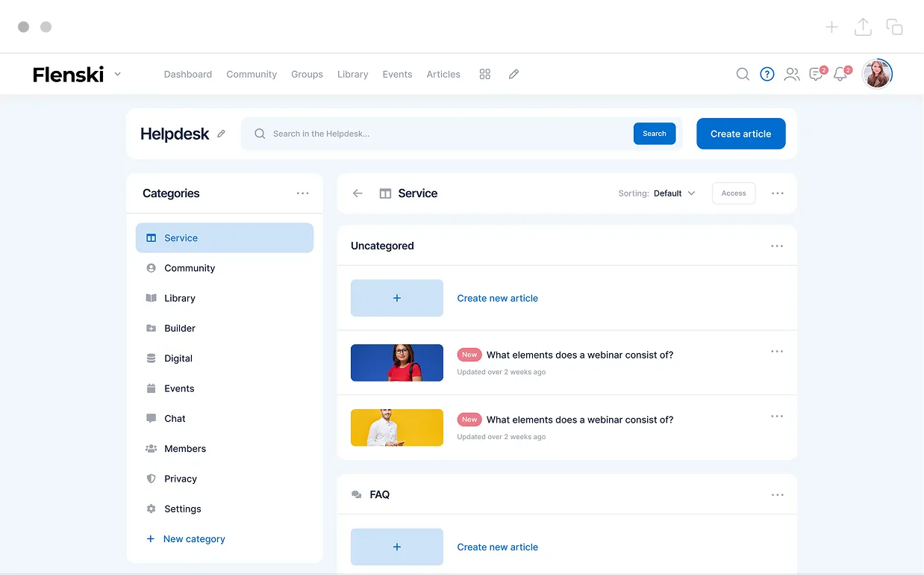Open the apps grid icon in navigation
The height and width of the screenshot is (575, 924).
[485, 74]
